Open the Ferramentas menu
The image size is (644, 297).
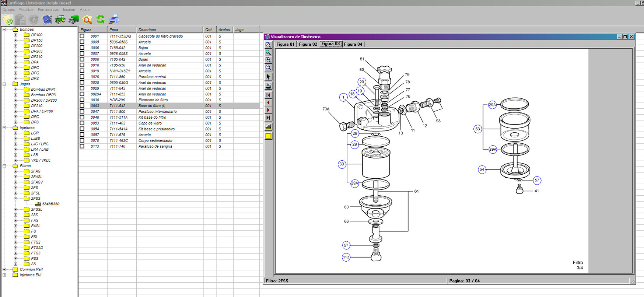(x=48, y=10)
